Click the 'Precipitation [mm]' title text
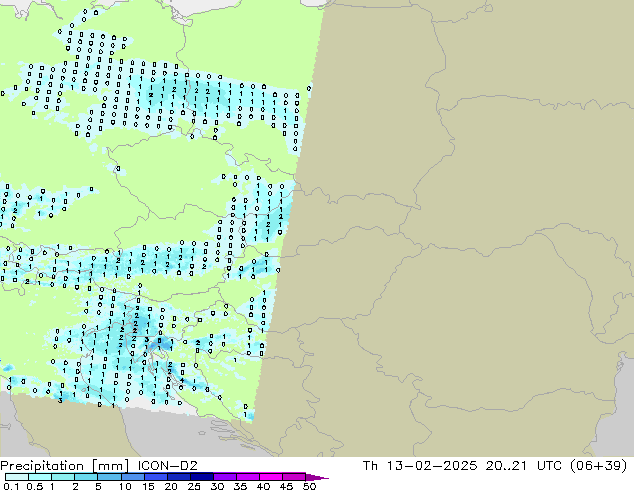The image size is (634, 490). coord(64,466)
